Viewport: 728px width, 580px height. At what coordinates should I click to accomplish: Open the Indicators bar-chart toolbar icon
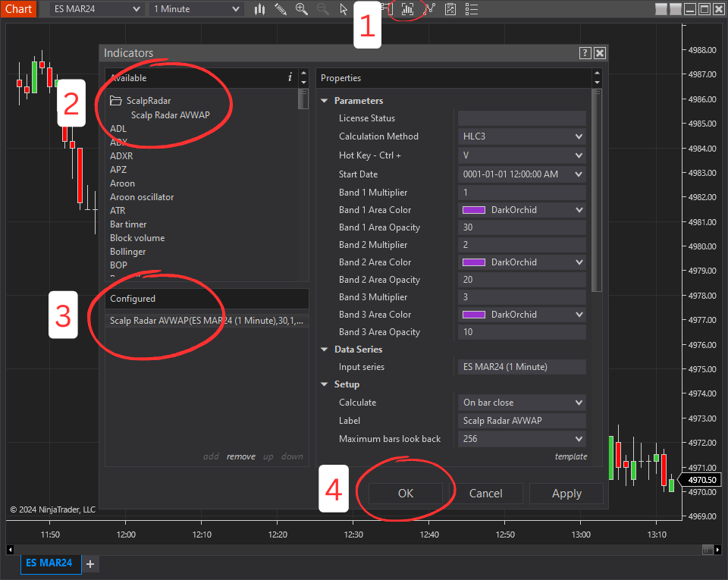[407, 9]
